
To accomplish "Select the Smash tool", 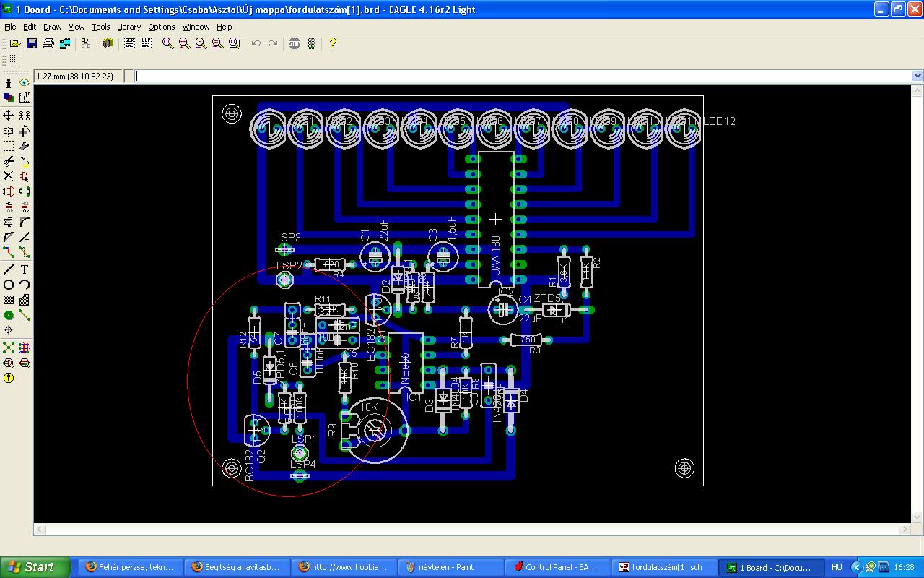I will (9, 222).
